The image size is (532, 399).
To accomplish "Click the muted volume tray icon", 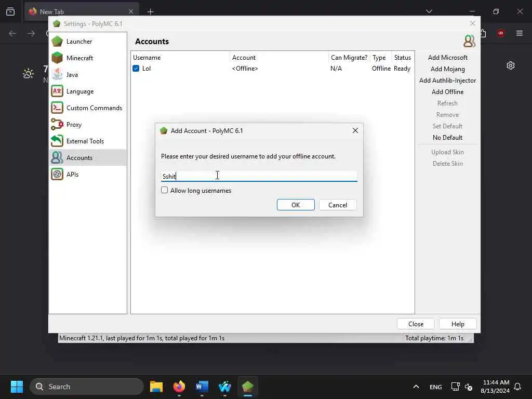I will point(469,387).
